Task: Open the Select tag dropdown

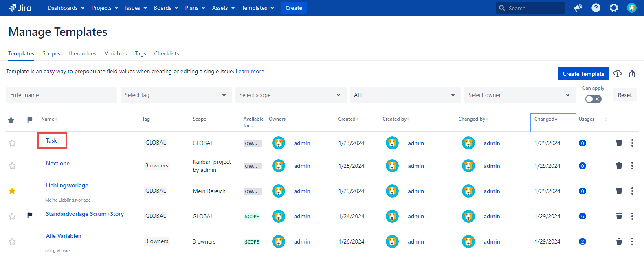Action: click(176, 95)
